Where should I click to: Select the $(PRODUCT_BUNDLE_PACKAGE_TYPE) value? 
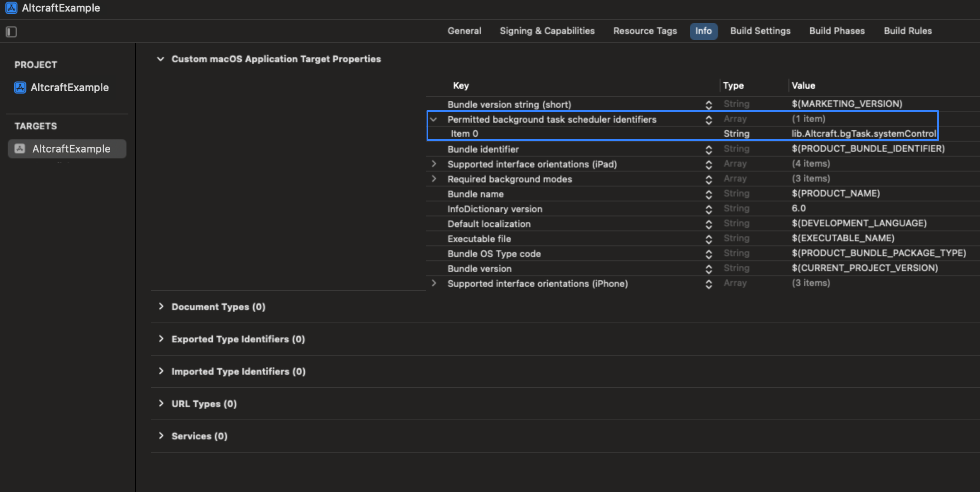(x=879, y=253)
